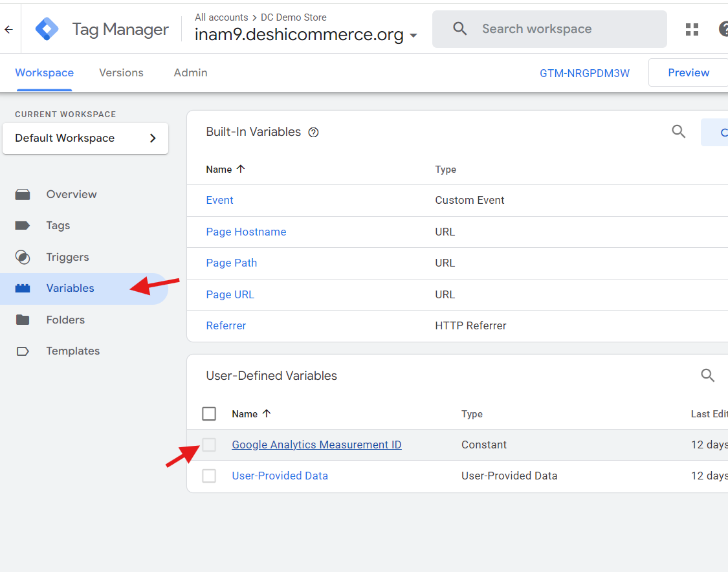The image size is (728, 572).
Task: Click the Built-In Variables help icon
Action: coord(314,132)
